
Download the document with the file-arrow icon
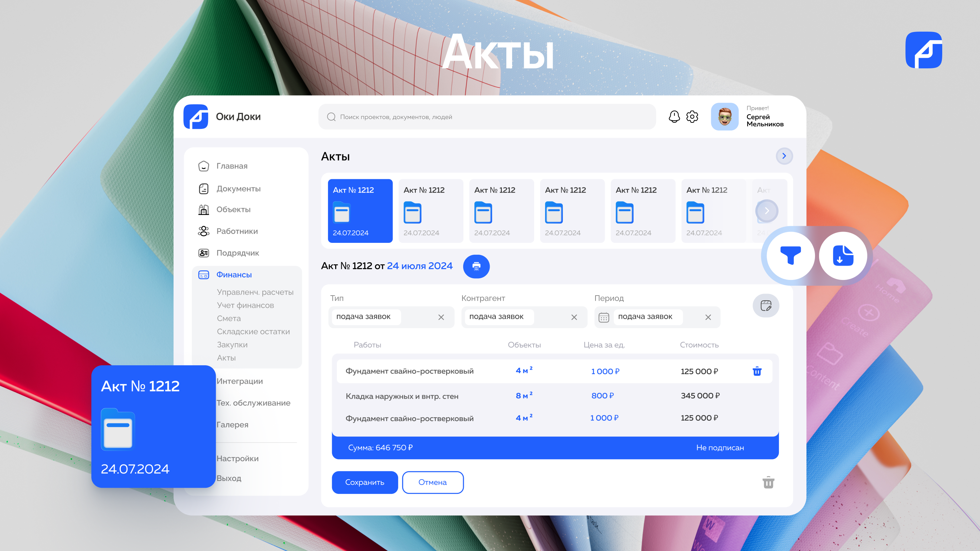click(843, 255)
